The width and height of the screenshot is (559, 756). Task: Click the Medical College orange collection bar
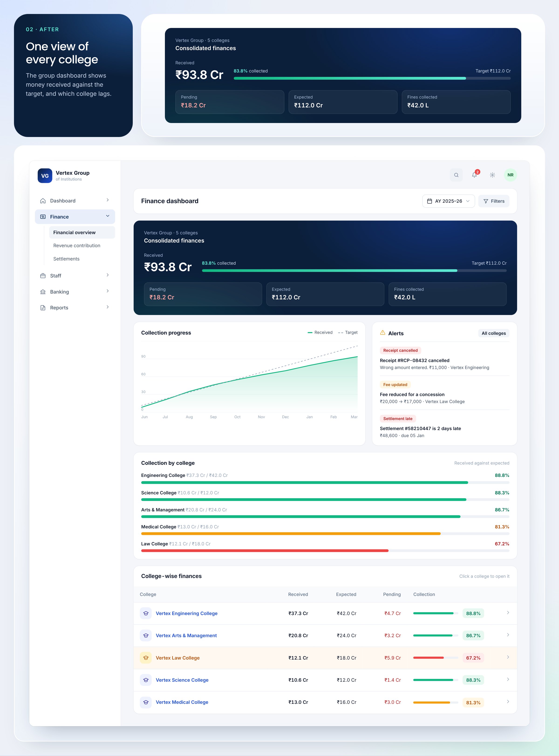(x=325, y=534)
